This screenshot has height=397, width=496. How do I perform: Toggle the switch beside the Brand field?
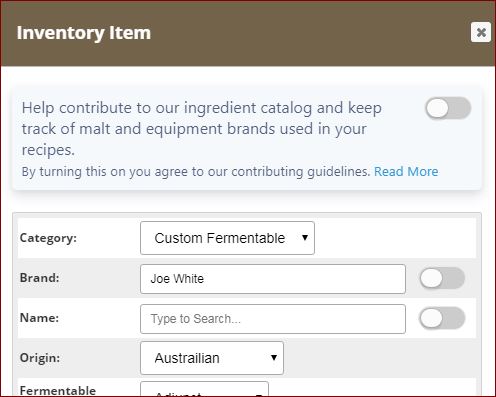442,278
